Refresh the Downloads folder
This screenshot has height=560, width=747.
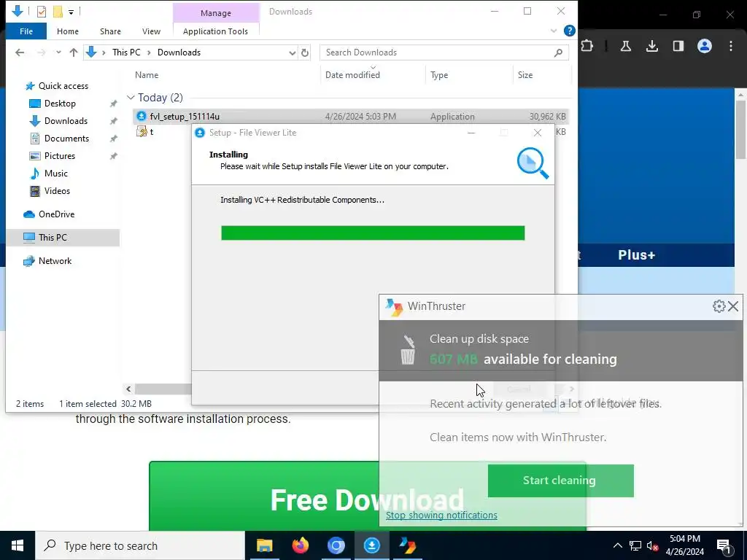pyautogui.click(x=305, y=52)
